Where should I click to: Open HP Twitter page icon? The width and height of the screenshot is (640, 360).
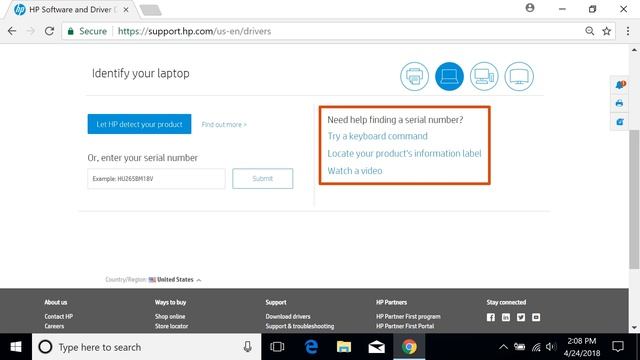(x=521, y=317)
